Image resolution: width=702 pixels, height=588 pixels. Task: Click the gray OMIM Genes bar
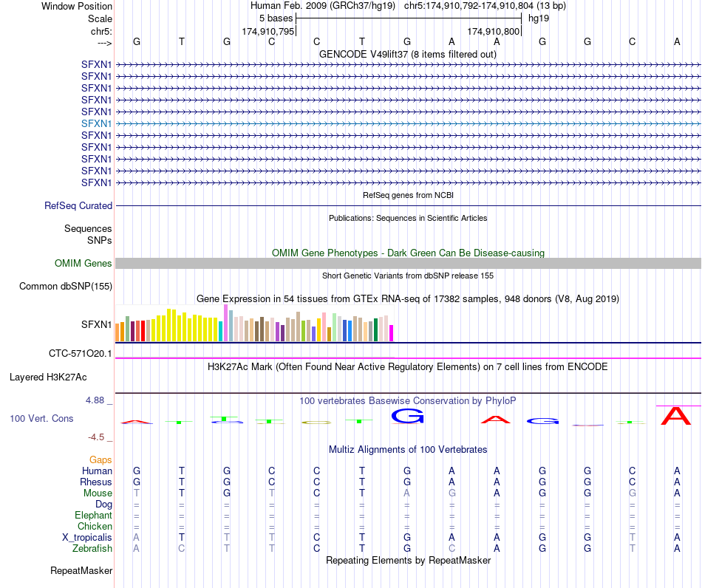click(408, 263)
